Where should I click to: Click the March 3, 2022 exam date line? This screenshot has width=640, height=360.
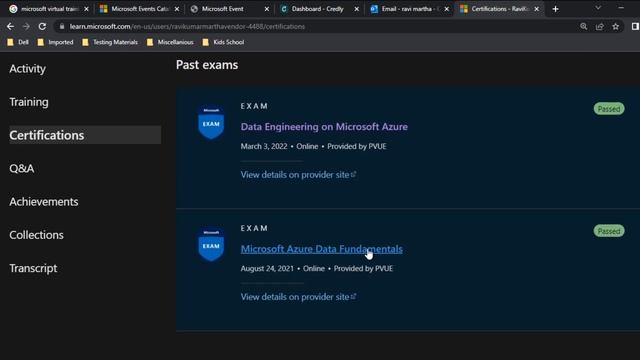coord(313,147)
